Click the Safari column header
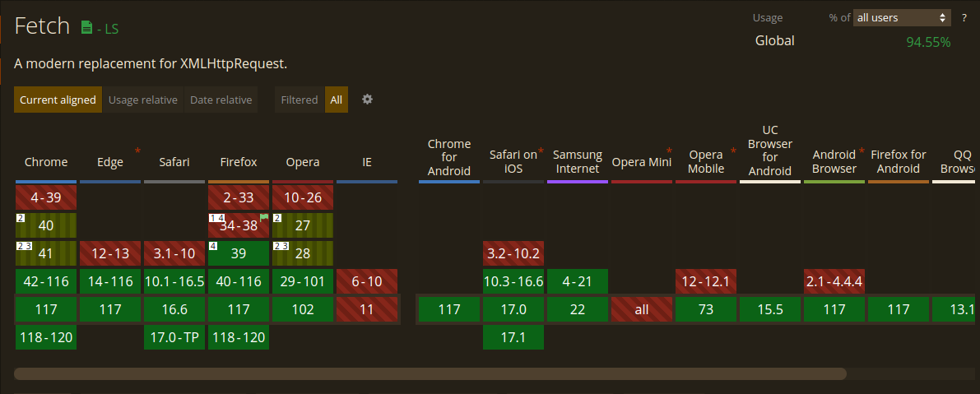Viewport: 980px width, 394px height. (174, 162)
